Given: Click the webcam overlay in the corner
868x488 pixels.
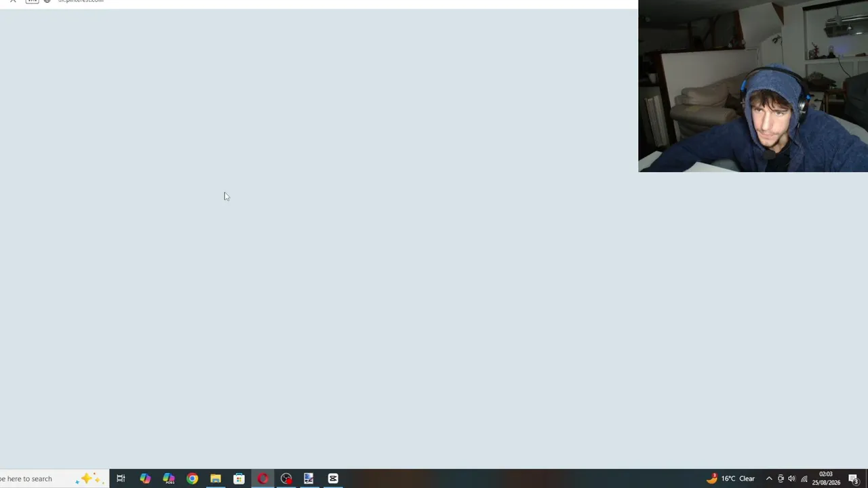Looking at the screenshot, I should [753, 86].
